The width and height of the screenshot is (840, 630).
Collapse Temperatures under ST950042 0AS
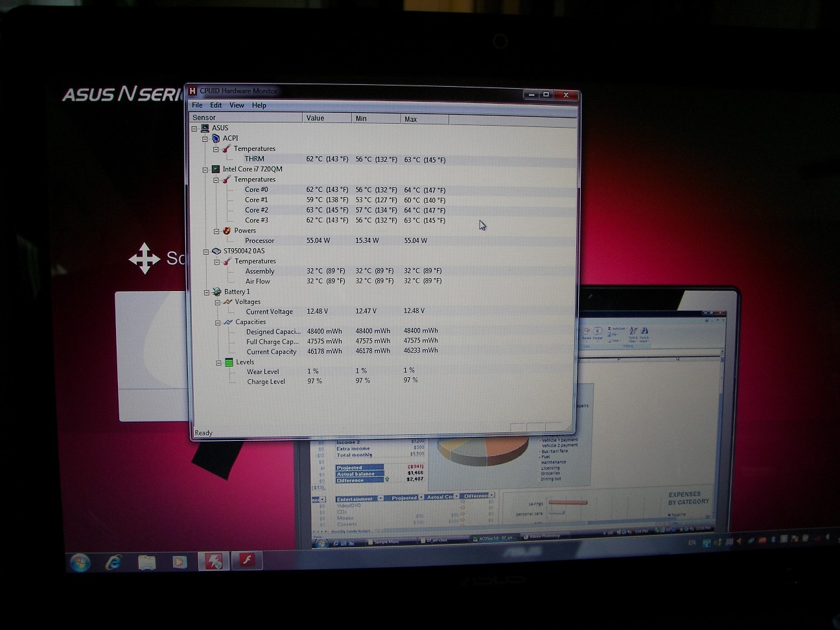(216, 262)
